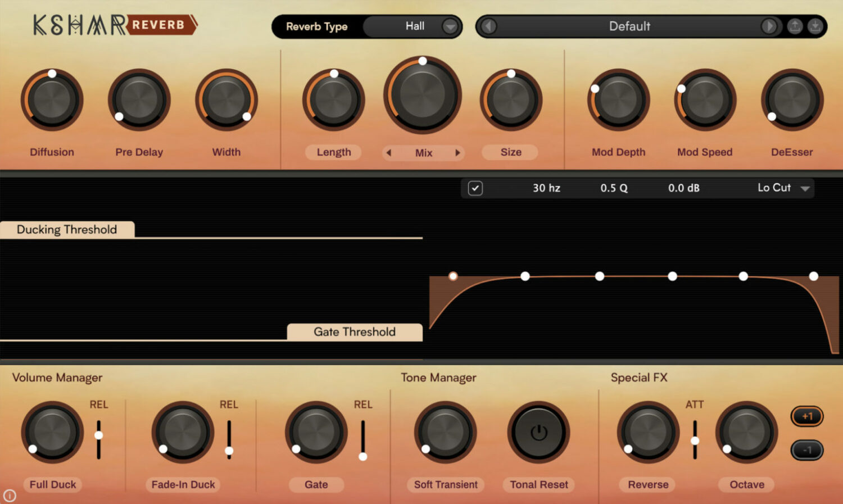Click the KSHMR Reverb logo

pyautogui.click(x=115, y=25)
